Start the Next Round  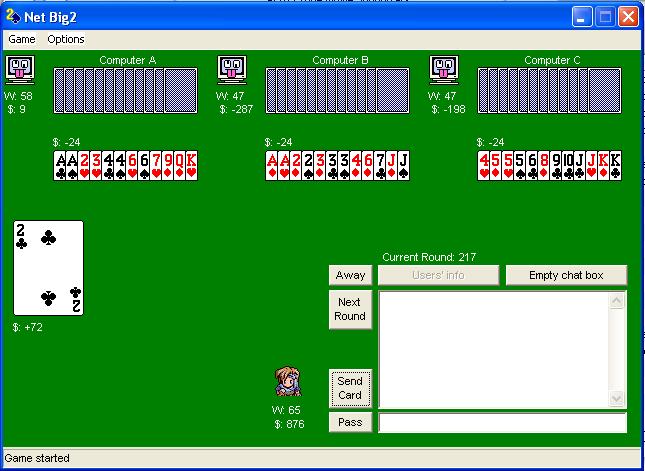pyautogui.click(x=350, y=309)
